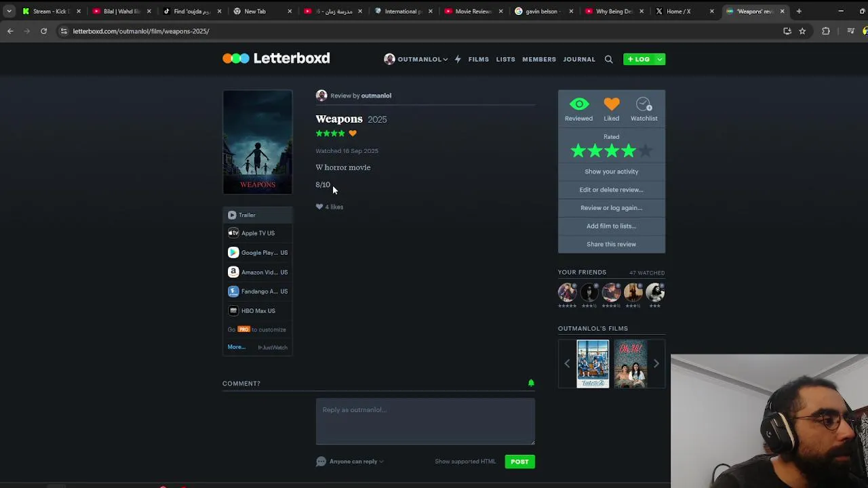Show previous film in carousel
Viewport: 868px width, 488px height.
(567, 364)
